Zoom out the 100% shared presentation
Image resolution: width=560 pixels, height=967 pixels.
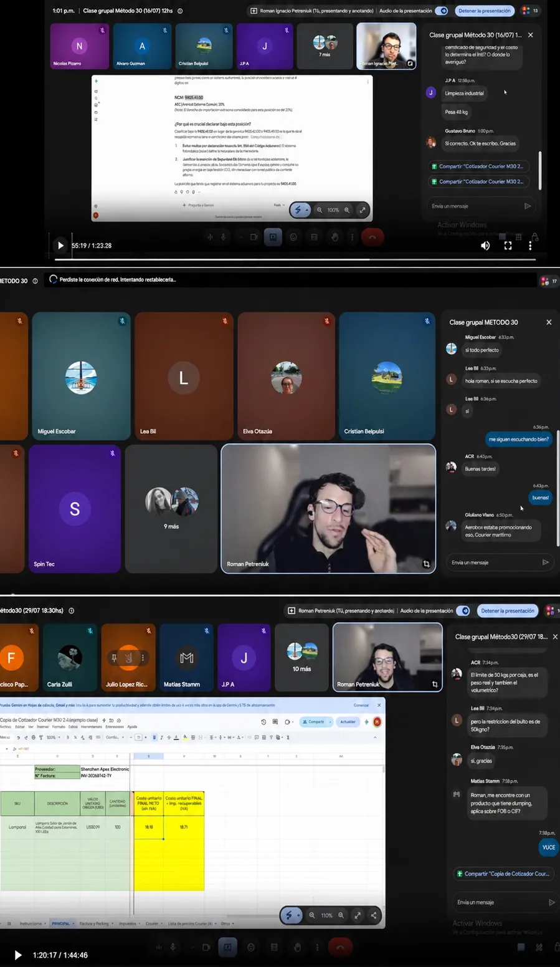(320, 210)
